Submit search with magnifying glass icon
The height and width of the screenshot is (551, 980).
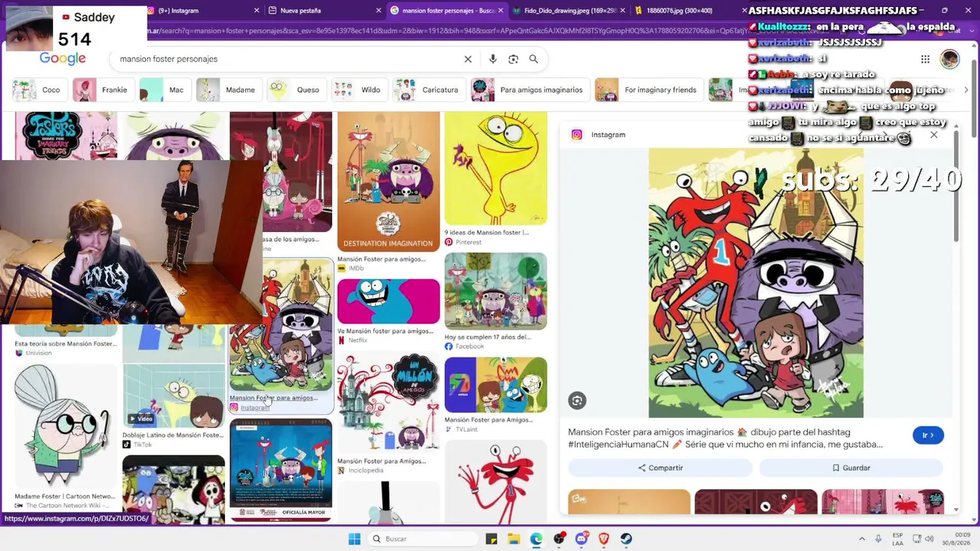pos(534,59)
